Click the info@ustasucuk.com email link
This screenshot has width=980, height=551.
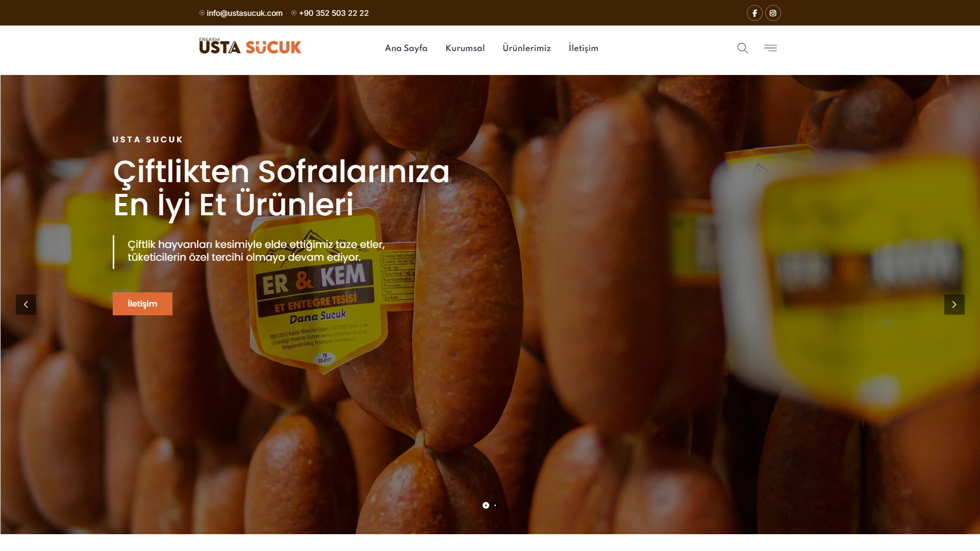pyautogui.click(x=244, y=13)
